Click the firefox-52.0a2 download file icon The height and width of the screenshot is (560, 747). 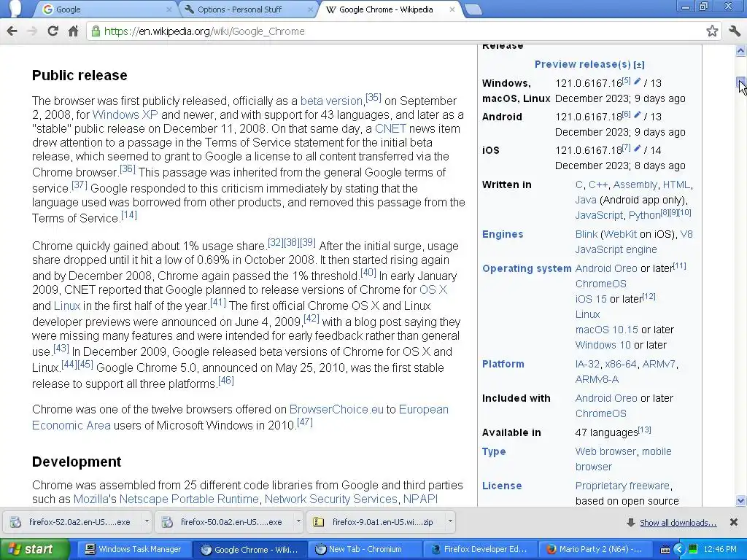16,522
